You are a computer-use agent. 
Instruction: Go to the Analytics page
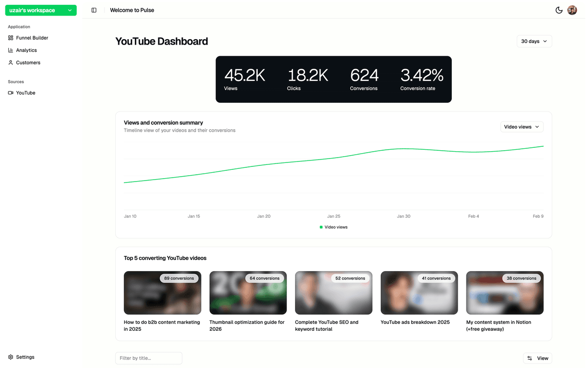(26, 50)
